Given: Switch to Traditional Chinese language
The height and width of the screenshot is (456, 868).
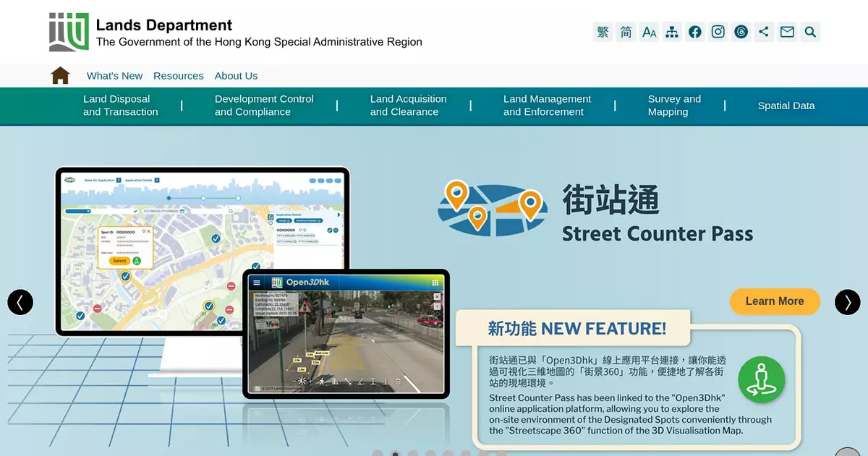Looking at the screenshot, I should [x=603, y=32].
